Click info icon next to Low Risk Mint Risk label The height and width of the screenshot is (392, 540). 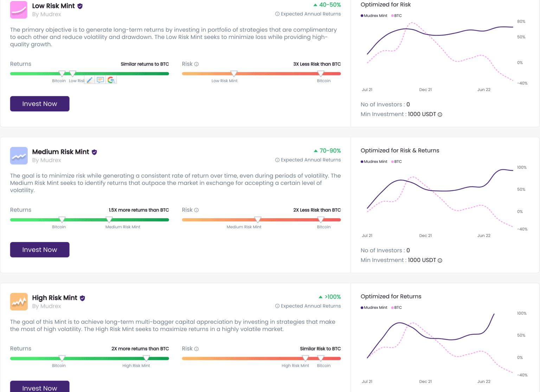(197, 64)
